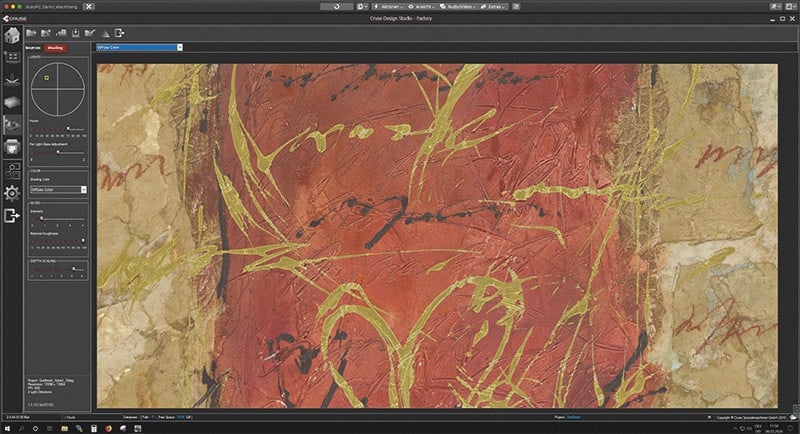Viewport: 800px width, 434px height.
Task: Open the thumbnail grid view icon in sidebar
Action: pos(12,57)
